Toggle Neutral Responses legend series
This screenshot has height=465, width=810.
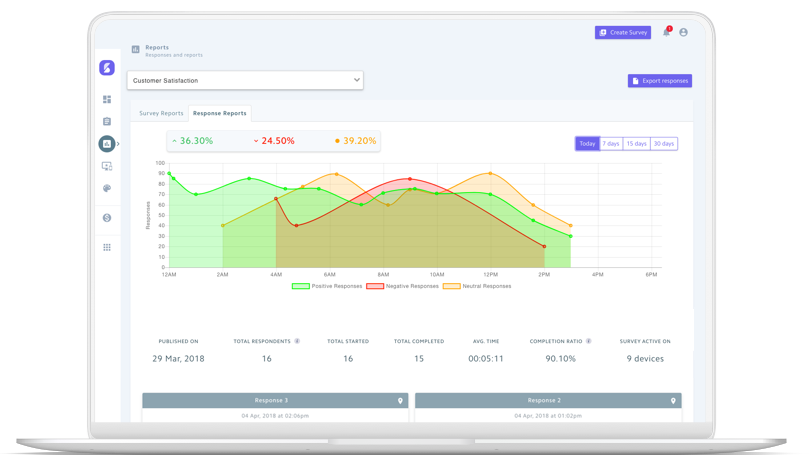pyautogui.click(x=477, y=286)
